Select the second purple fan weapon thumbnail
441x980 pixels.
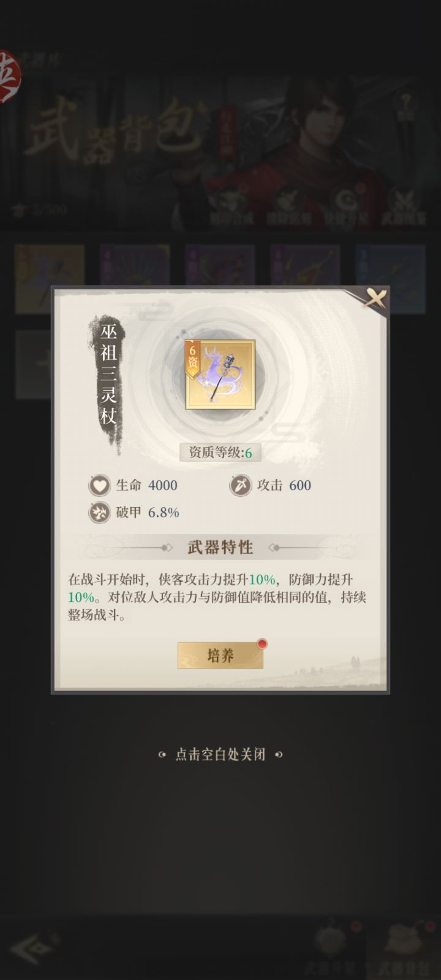click(135, 279)
